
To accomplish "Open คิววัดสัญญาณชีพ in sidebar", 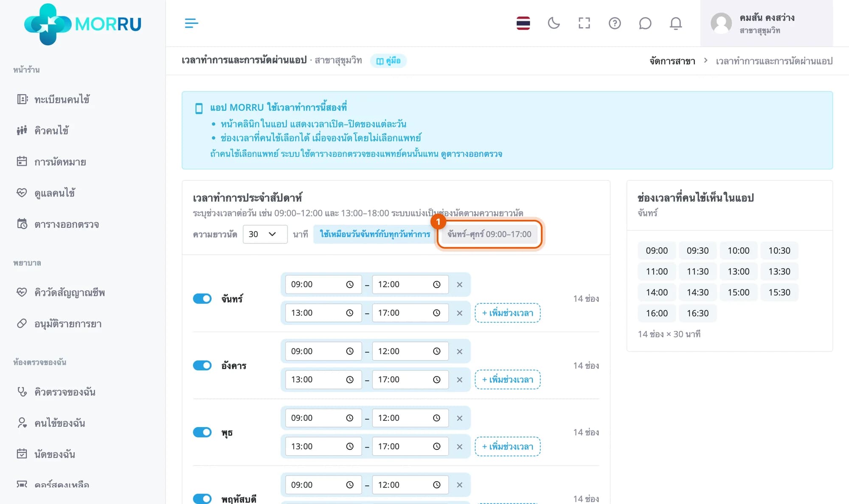I will click(70, 292).
